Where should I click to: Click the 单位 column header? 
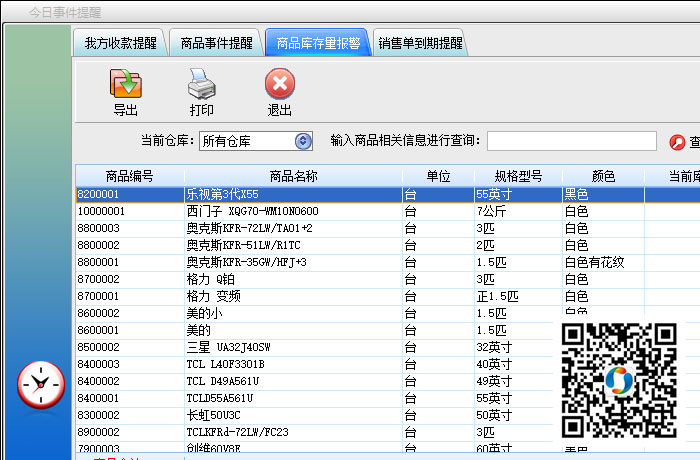coord(438,176)
